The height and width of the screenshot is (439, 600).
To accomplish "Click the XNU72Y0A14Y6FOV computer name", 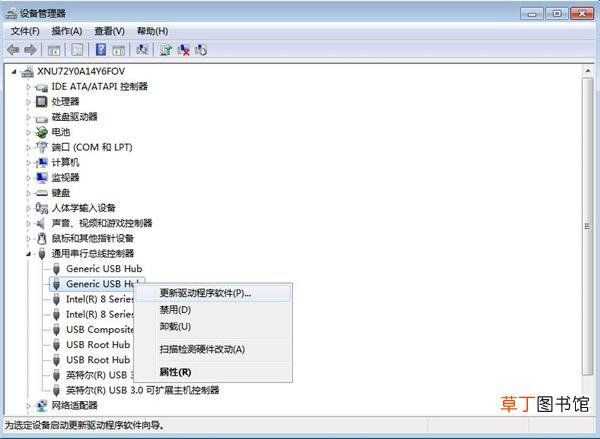I will (81, 72).
